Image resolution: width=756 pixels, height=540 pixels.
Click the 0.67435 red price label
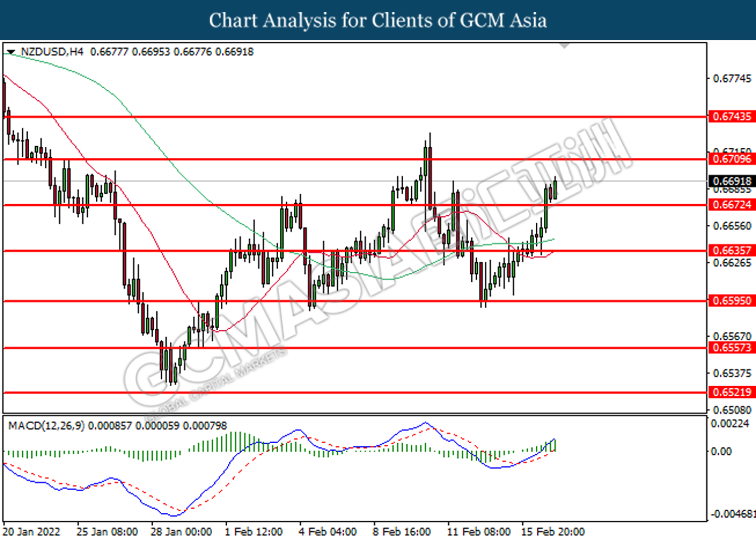pyautogui.click(x=732, y=116)
